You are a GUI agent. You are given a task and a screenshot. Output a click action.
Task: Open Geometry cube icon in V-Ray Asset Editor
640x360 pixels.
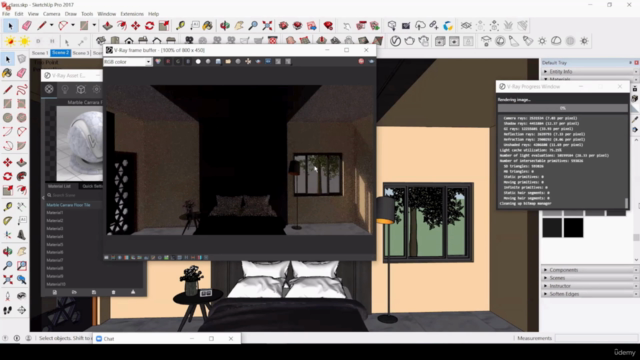(81, 89)
